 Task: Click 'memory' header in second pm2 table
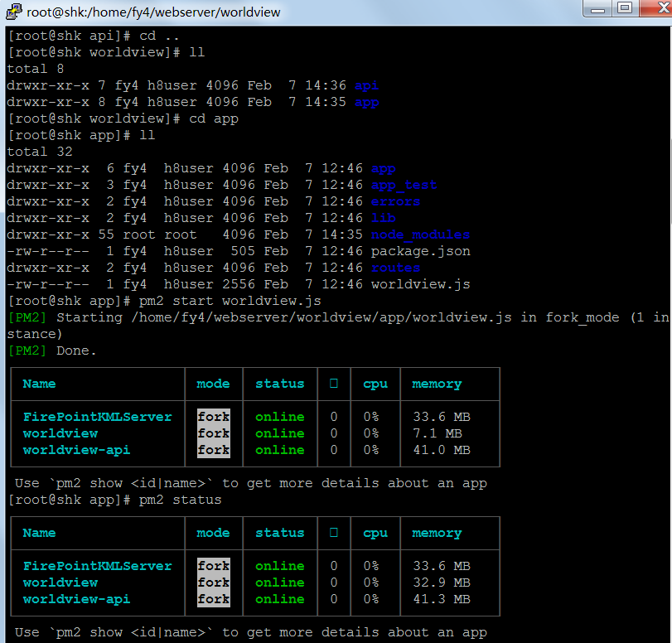tap(437, 534)
